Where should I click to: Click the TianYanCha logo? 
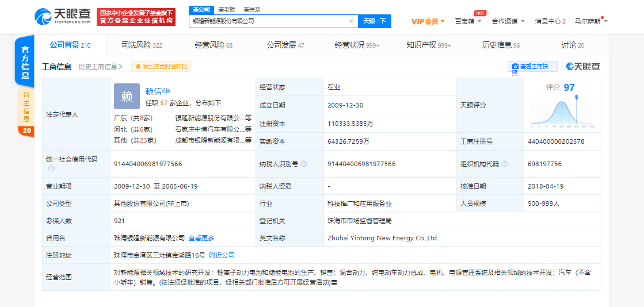63,17
